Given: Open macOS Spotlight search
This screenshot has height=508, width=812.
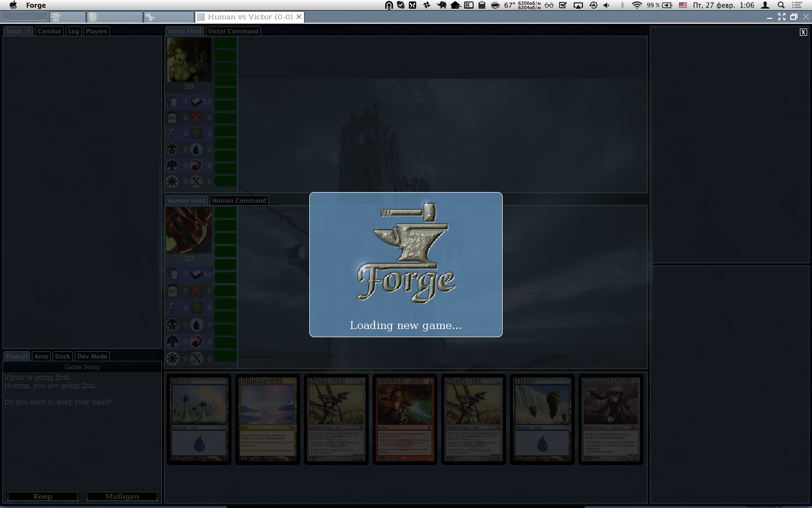Looking at the screenshot, I should (x=781, y=5).
